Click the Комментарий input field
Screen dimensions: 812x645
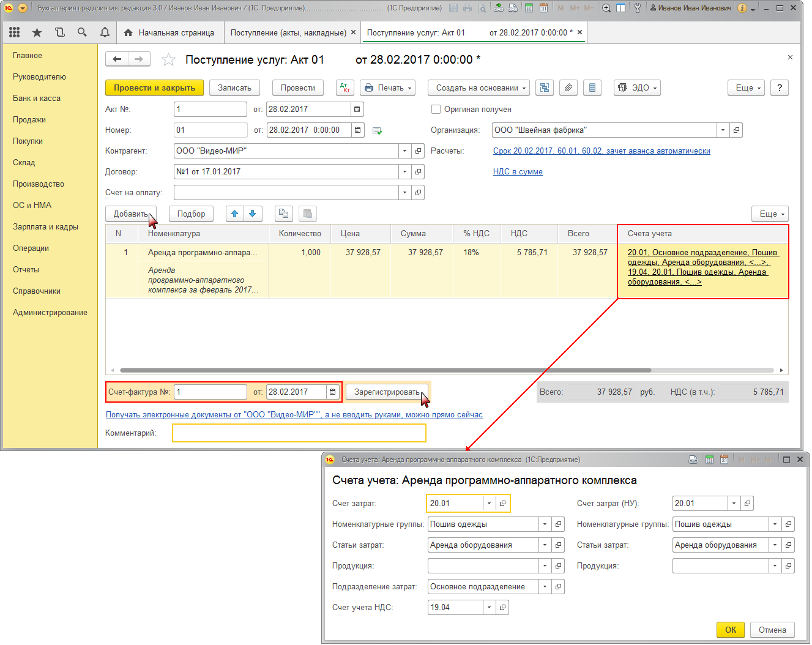299,433
